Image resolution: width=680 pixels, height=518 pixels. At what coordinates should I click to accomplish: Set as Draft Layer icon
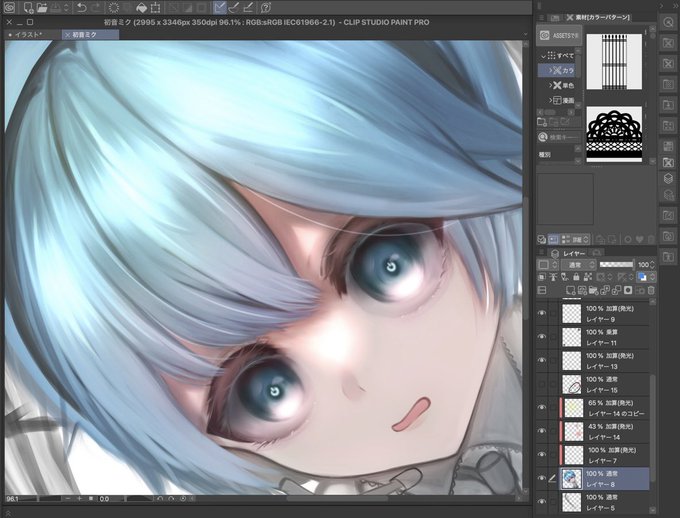[565, 277]
